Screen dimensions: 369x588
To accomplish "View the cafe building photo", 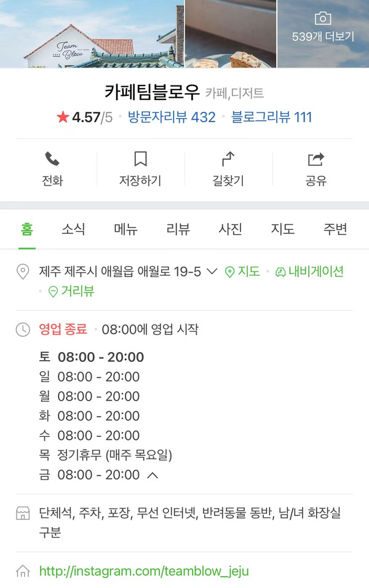I will 92,34.
